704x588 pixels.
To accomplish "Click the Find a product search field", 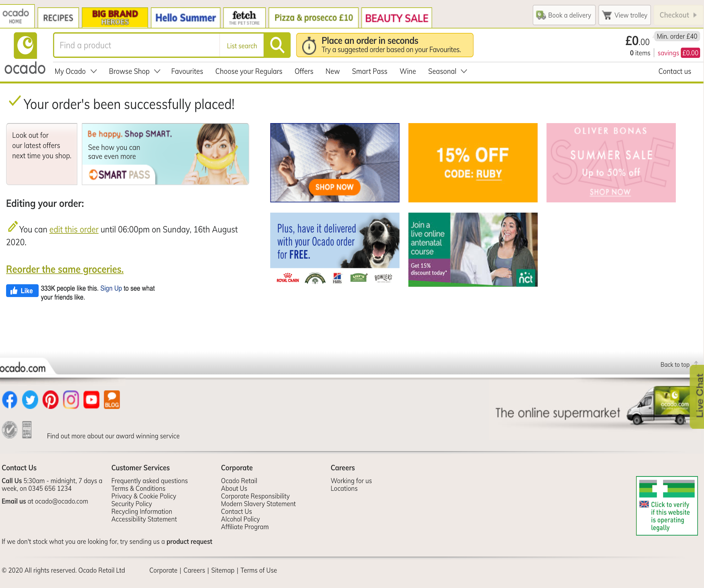I will pos(134,45).
